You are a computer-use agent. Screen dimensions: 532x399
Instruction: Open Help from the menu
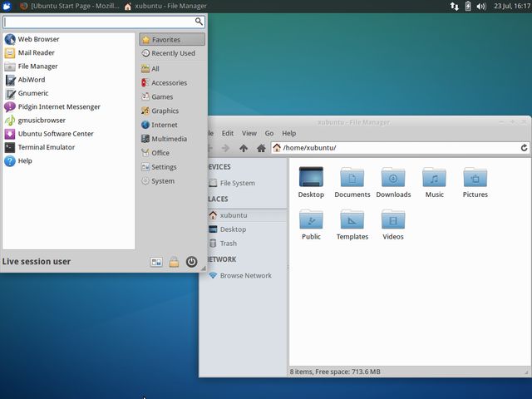pos(69,160)
